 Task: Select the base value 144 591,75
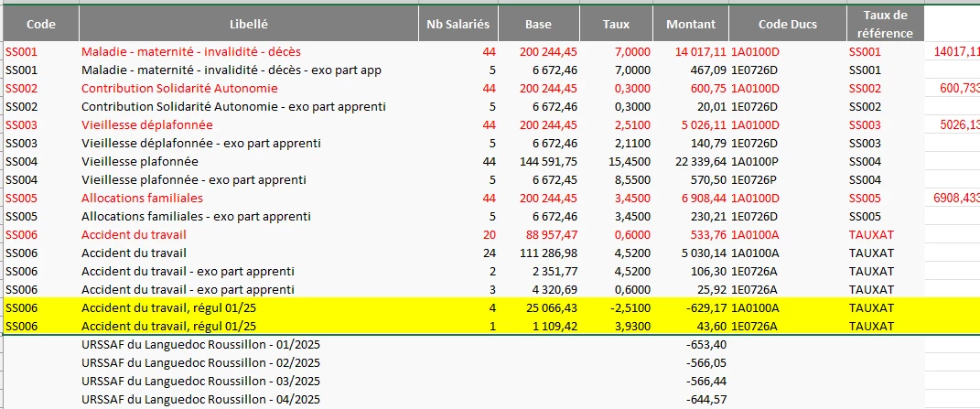coord(547,161)
